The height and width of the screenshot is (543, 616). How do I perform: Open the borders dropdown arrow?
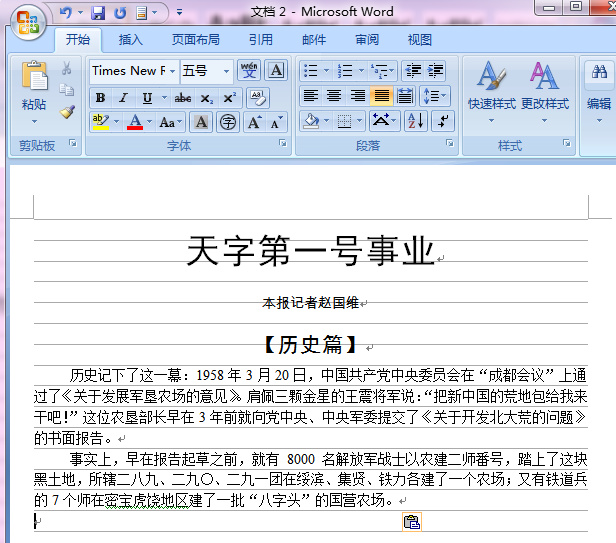click(x=359, y=121)
